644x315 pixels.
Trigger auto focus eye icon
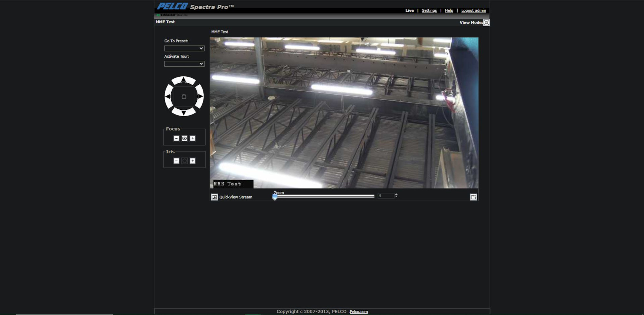(x=184, y=138)
